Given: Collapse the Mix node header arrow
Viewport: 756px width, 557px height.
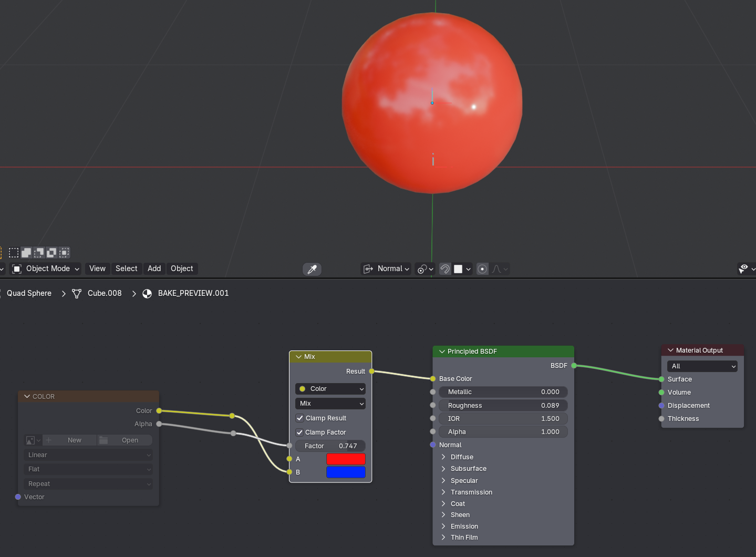Looking at the screenshot, I should tap(298, 357).
